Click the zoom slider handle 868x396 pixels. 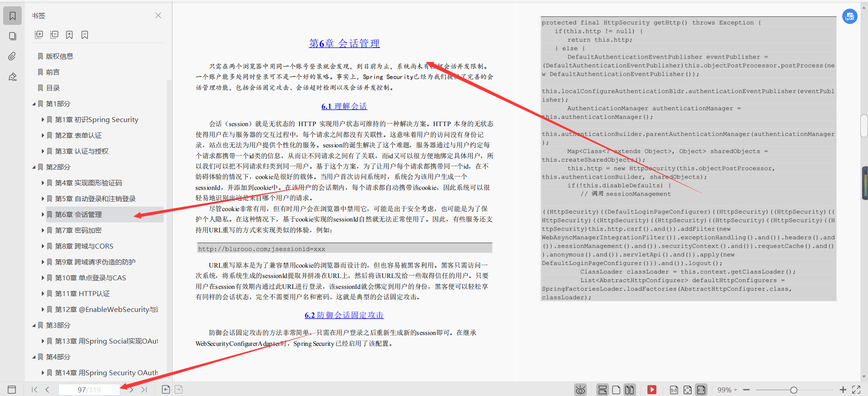click(x=793, y=390)
